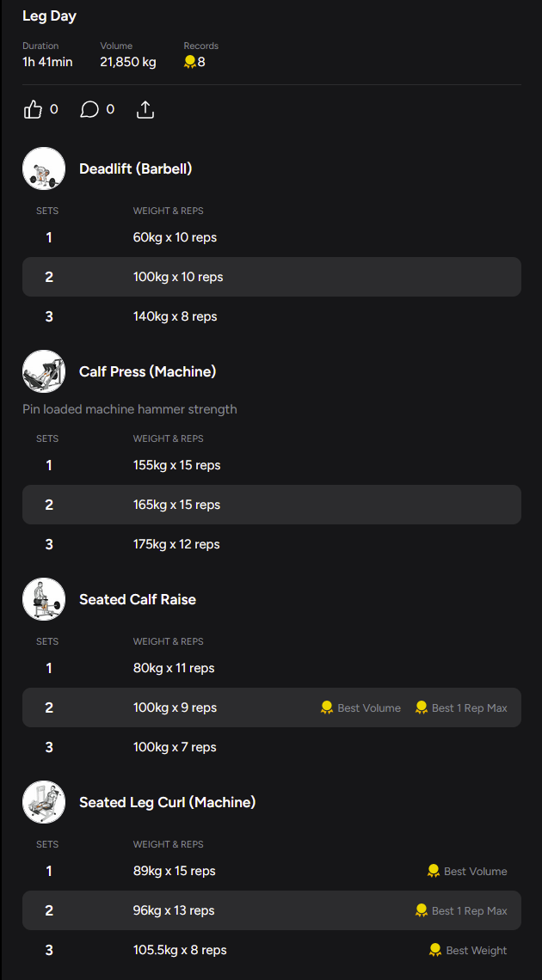
Task: Click the 21,850 kg volume stat
Action: point(128,62)
